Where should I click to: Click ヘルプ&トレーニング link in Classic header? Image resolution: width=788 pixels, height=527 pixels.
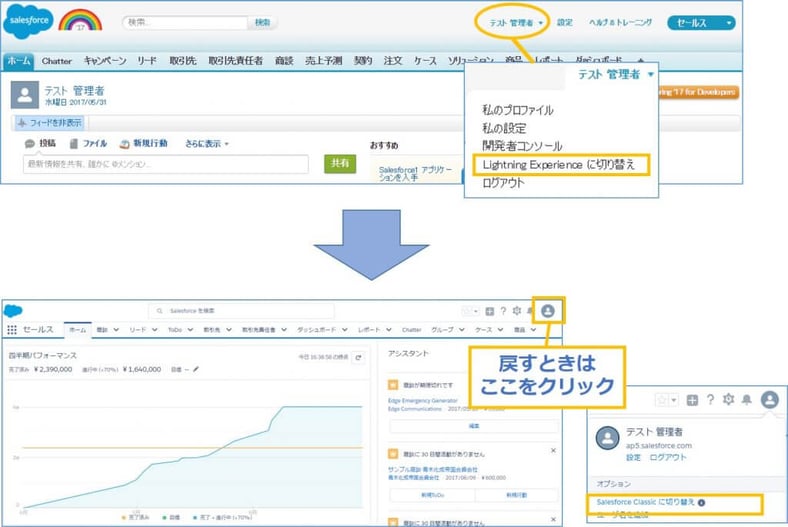(x=621, y=23)
